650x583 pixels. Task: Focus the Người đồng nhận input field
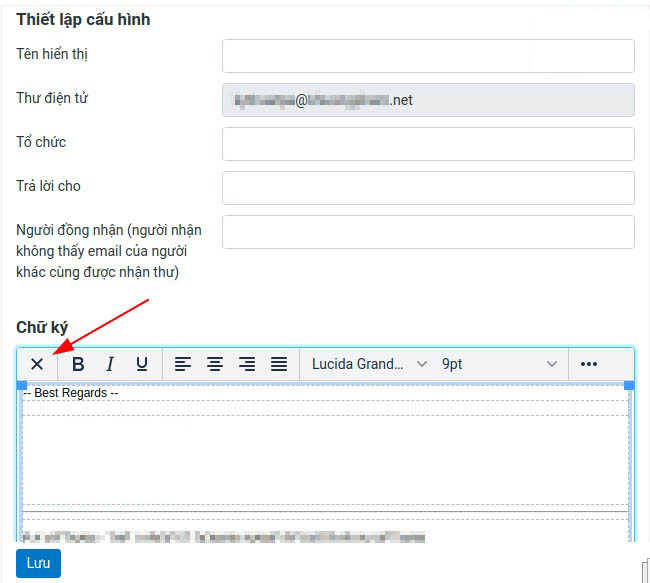coord(428,232)
